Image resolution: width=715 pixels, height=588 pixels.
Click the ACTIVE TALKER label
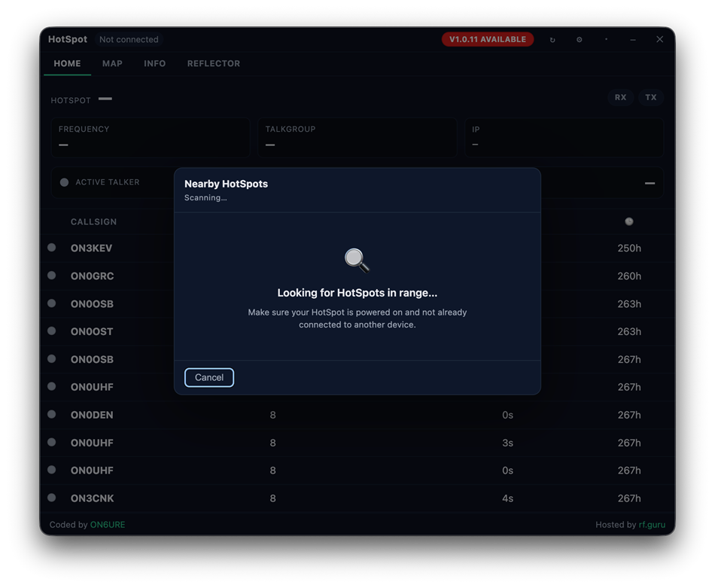[x=108, y=182]
